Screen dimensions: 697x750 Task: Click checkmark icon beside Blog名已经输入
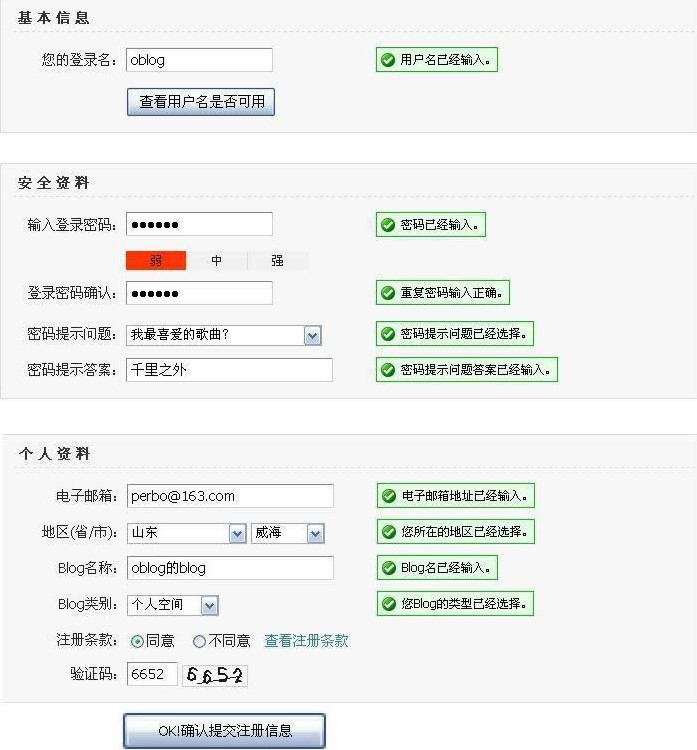(x=388, y=568)
